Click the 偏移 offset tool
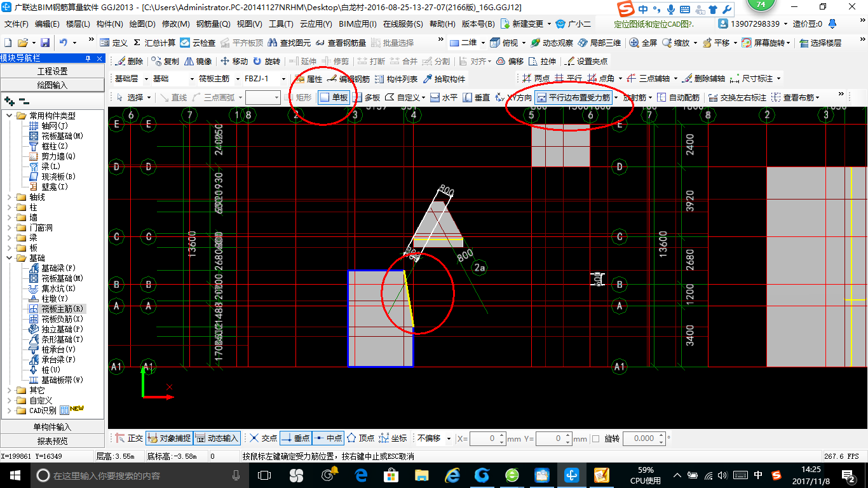Image resolution: width=868 pixels, height=488 pixels. pos(510,61)
